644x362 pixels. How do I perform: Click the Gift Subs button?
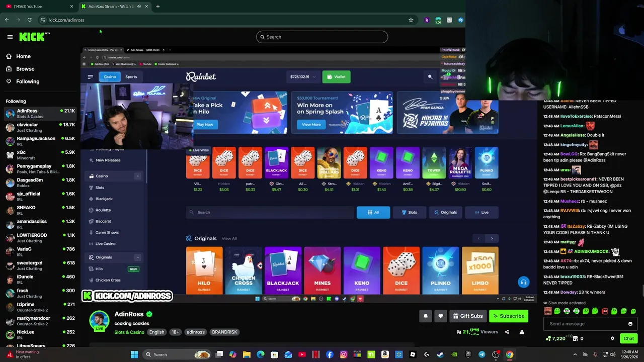[x=467, y=316]
